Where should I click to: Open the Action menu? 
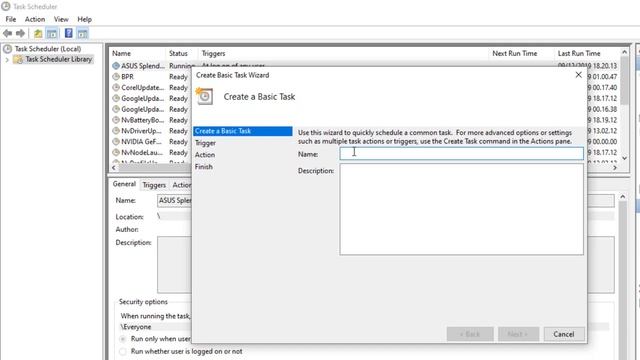pyautogui.click(x=35, y=19)
